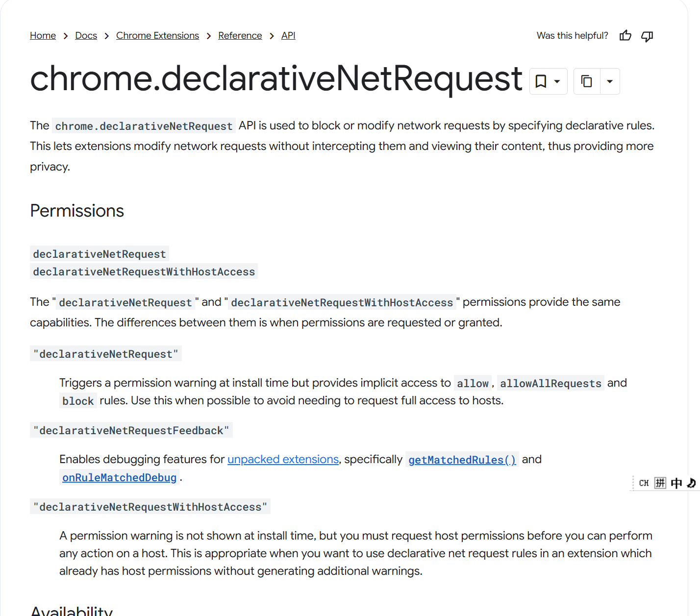The image size is (700, 616).
Task: Click the bookmark icon beside the title
Action: coord(541,81)
